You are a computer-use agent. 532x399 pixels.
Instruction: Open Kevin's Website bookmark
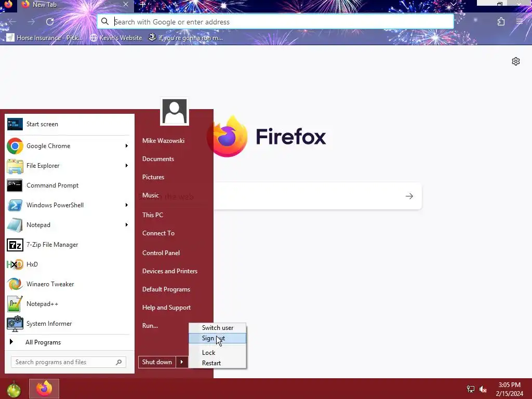[116, 37]
